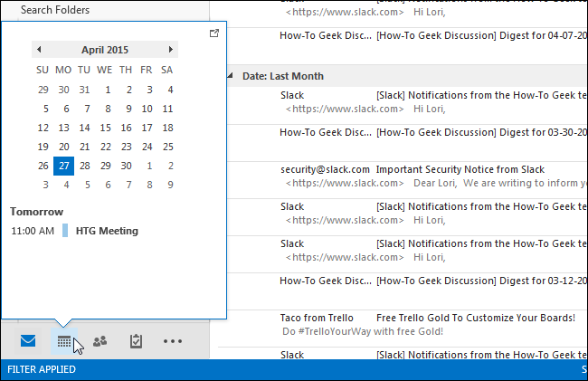The height and width of the screenshot is (381, 588).
Task: Click the security@slack.com sender name
Action: click(325, 169)
